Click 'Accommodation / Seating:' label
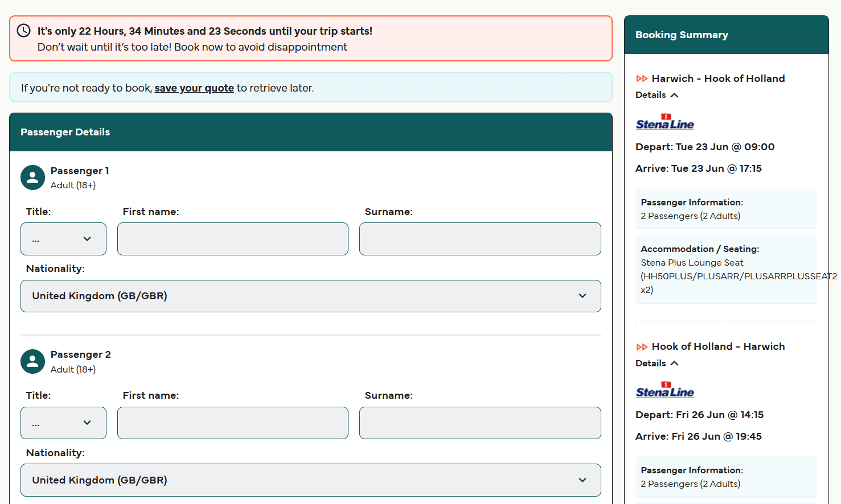 point(700,249)
